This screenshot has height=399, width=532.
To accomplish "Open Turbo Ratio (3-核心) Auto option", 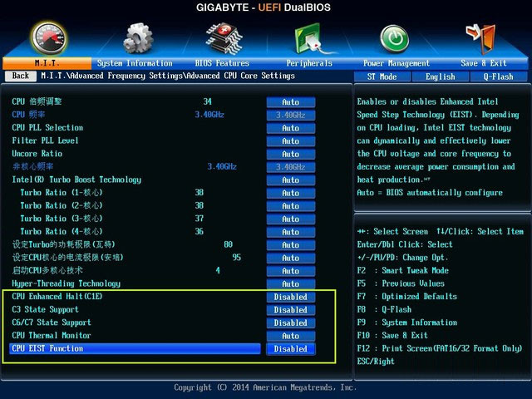I will tap(291, 219).
